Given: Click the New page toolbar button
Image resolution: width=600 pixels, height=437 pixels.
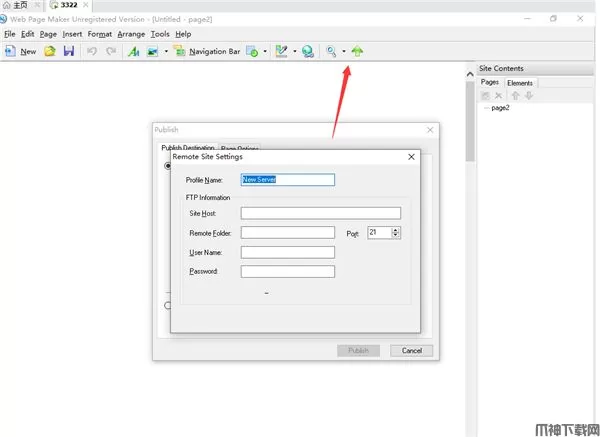Looking at the screenshot, I should click(20, 51).
